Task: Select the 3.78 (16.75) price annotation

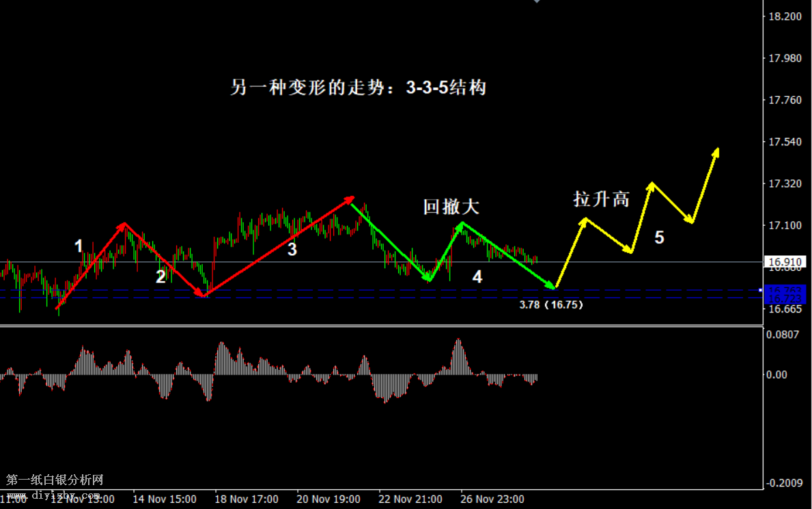Action: coord(551,305)
